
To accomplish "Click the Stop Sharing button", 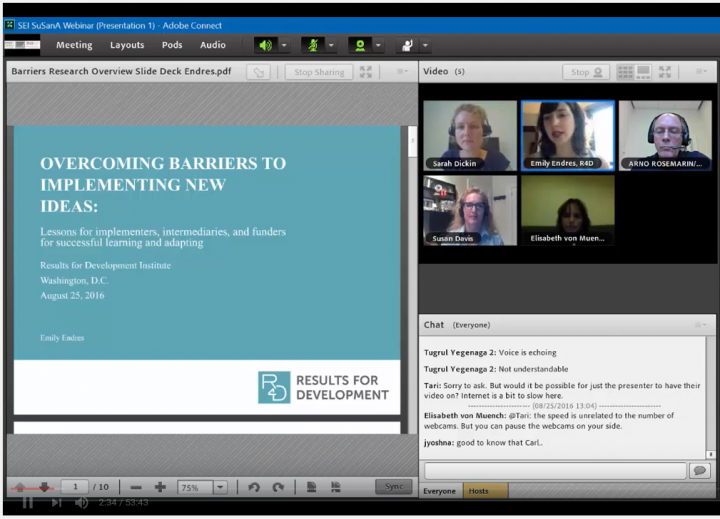I will click(317, 72).
